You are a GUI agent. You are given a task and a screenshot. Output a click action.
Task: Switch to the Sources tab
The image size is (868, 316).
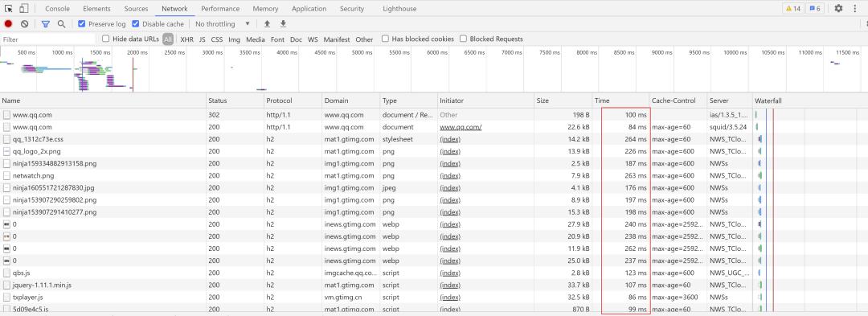tap(136, 9)
